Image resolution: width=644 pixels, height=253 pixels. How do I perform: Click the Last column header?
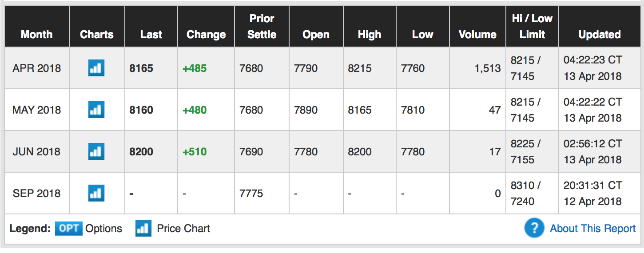pos(151,34)
